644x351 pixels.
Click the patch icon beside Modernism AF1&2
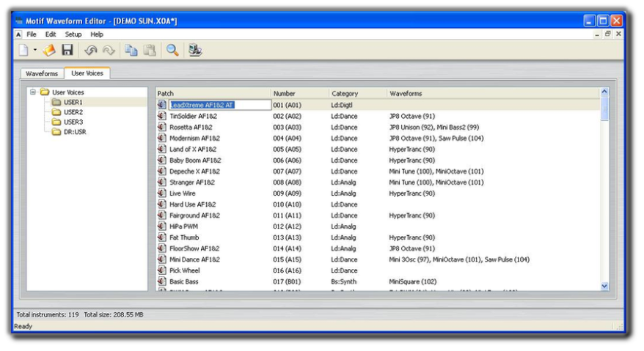pos(162,138)
